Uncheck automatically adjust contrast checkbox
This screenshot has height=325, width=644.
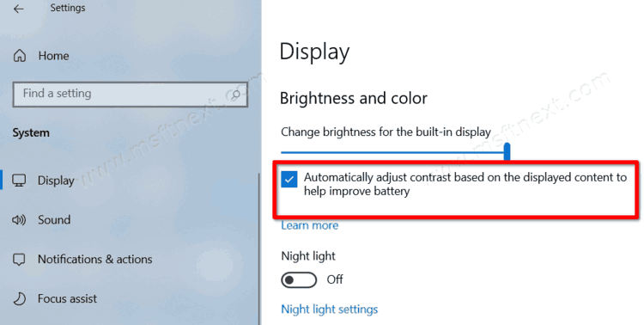(289, 180)
